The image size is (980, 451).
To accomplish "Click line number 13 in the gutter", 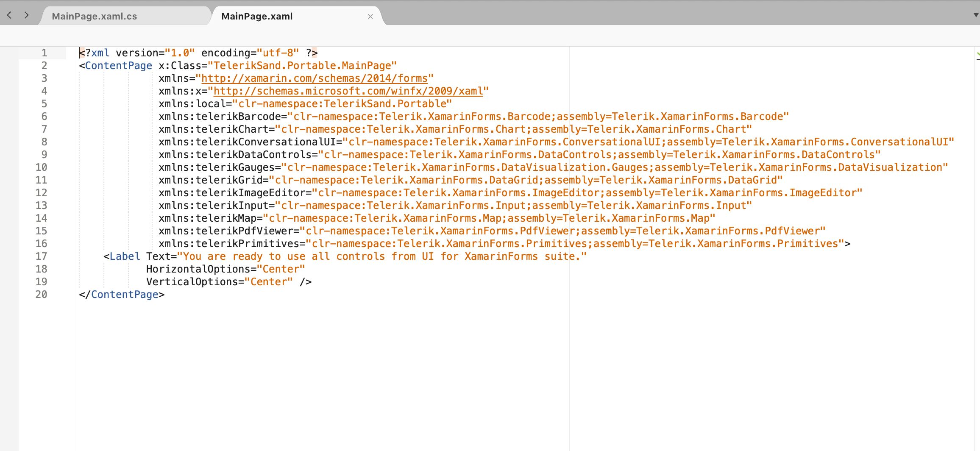I will click(41, 206).
